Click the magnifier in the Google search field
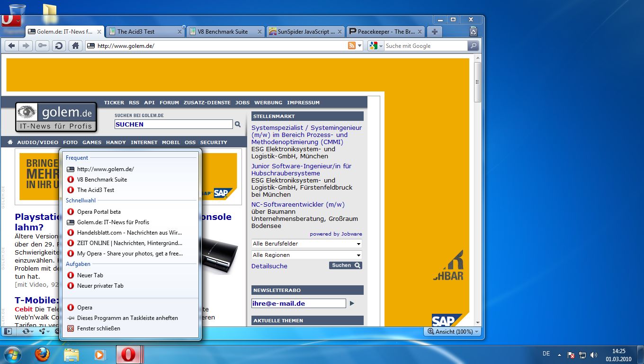 [x=473, y=45]
